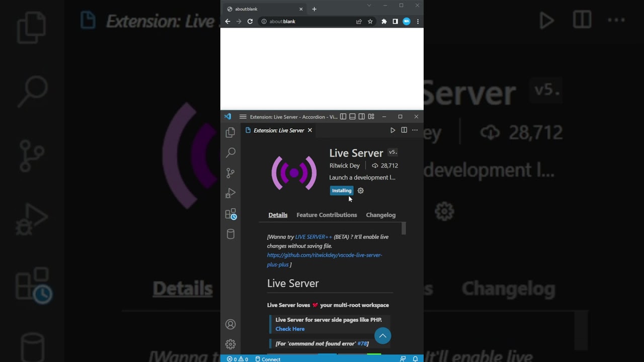Open the Search view in activity bar
644x362 pixels.
coord(230,152)
